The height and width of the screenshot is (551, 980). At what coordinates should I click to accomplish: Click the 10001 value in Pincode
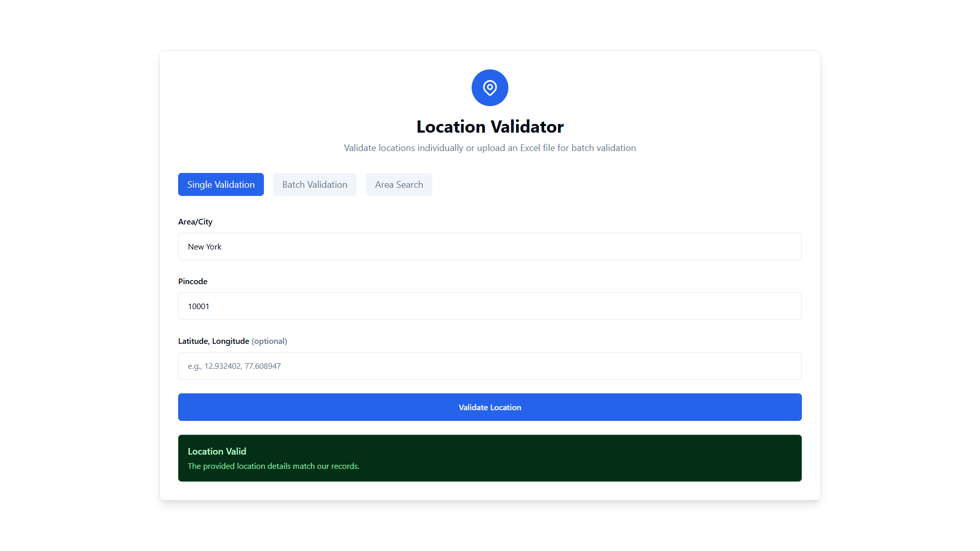pos(199,306)
